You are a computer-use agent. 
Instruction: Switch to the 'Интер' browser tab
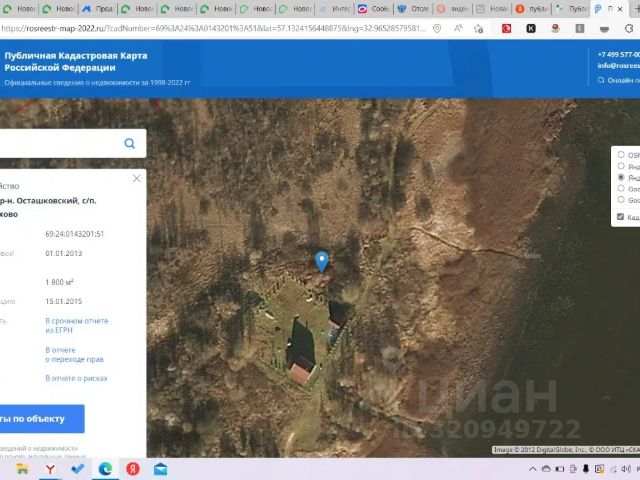pos(335,9)
